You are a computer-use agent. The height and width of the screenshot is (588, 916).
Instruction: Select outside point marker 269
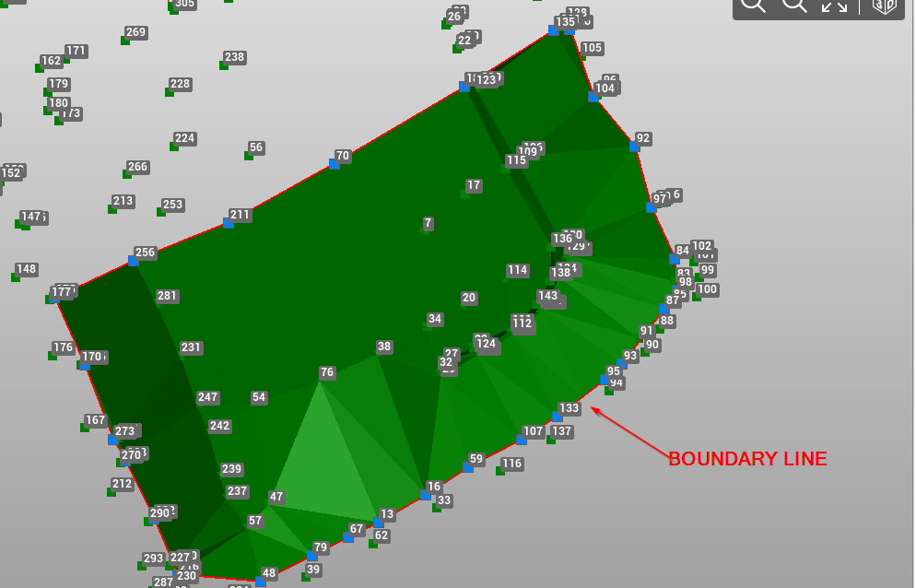tap(125, 41)
